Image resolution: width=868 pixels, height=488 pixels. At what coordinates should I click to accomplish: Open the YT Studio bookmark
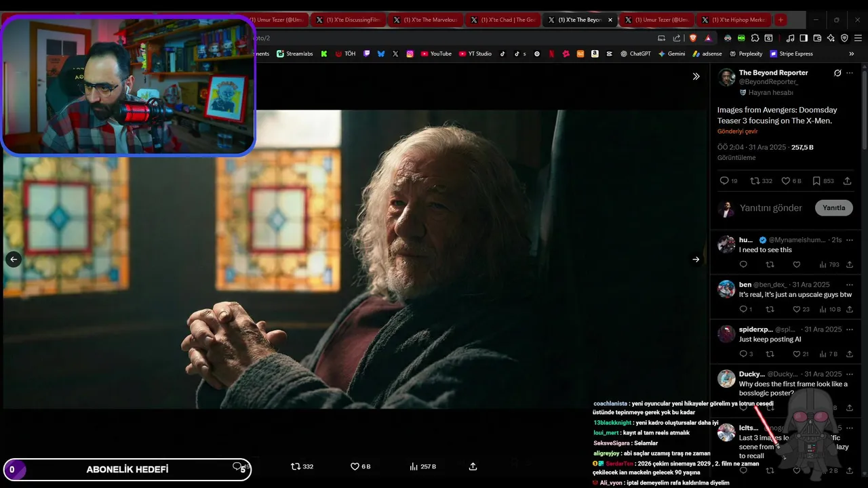pyautogui.click(x=475, y=54)
